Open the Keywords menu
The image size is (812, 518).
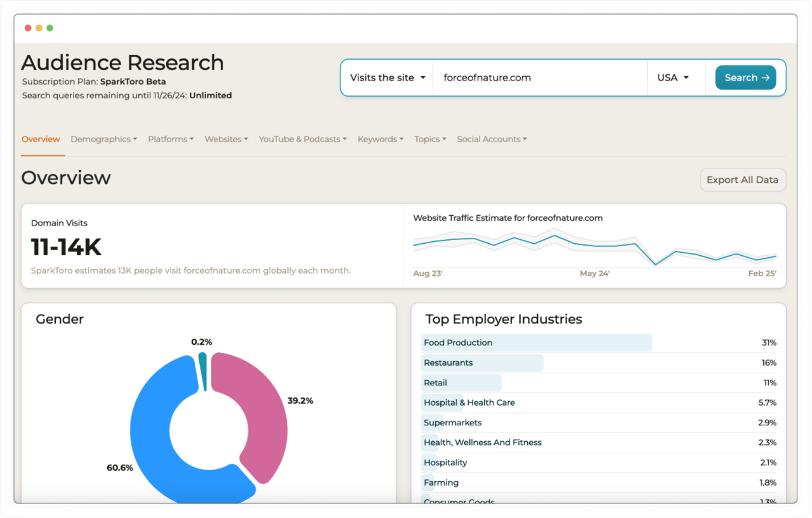coord(380,139)
